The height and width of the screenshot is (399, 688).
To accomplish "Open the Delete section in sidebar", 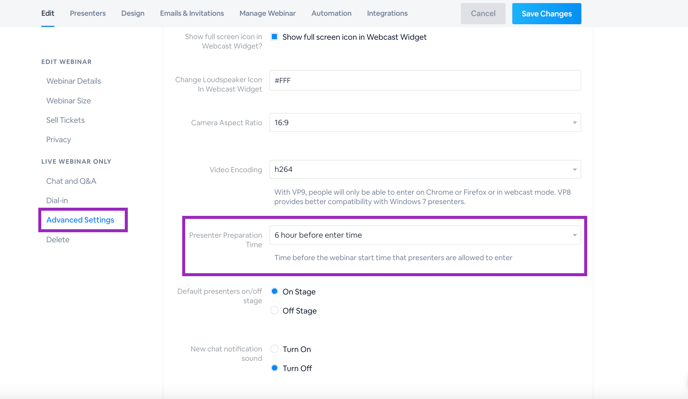I will (58, 240).
